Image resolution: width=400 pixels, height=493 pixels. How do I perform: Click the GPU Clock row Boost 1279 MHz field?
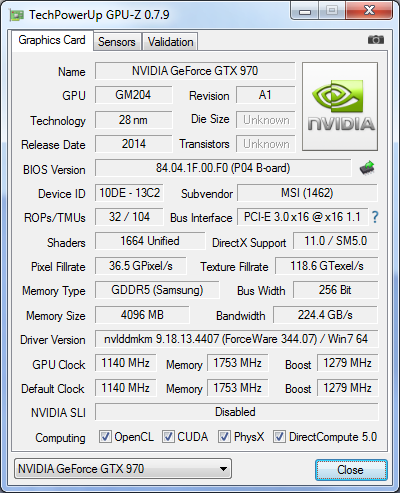point(348,363)
